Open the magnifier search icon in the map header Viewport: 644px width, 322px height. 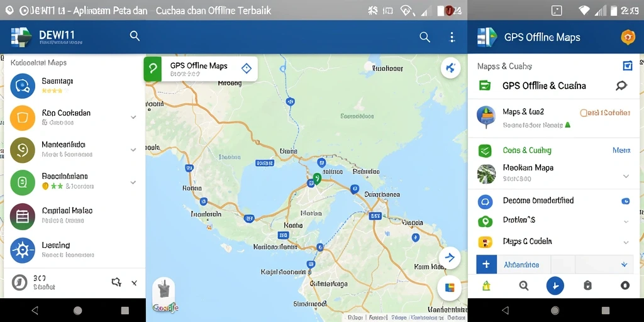coord(425,37)
